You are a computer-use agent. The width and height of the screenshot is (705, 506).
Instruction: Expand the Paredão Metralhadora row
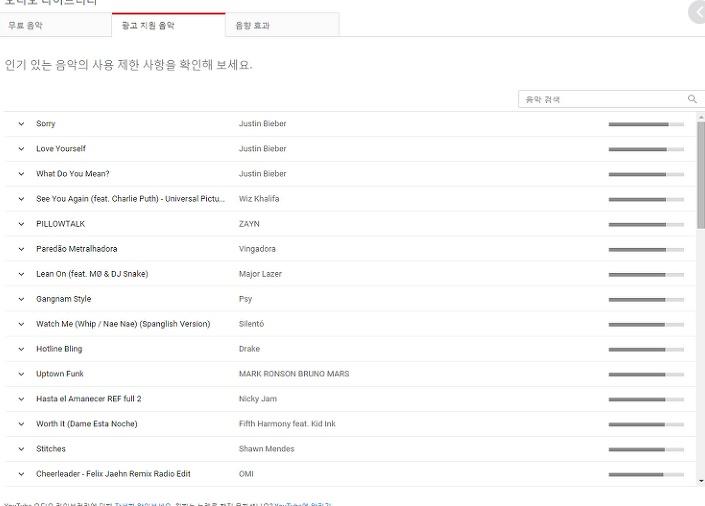[21, 249]
